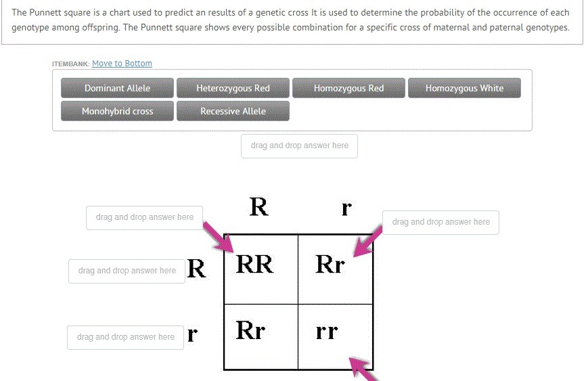
Task: Click the top-right Rr cell
Action: (x=330, y=265)
